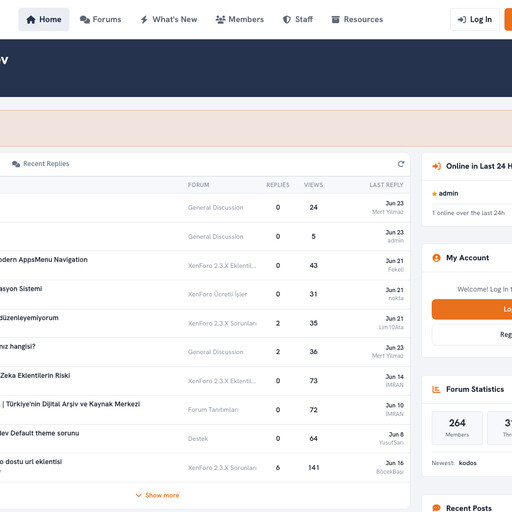Click the Online in Last 24 Hours icon

tap(436, 166)
